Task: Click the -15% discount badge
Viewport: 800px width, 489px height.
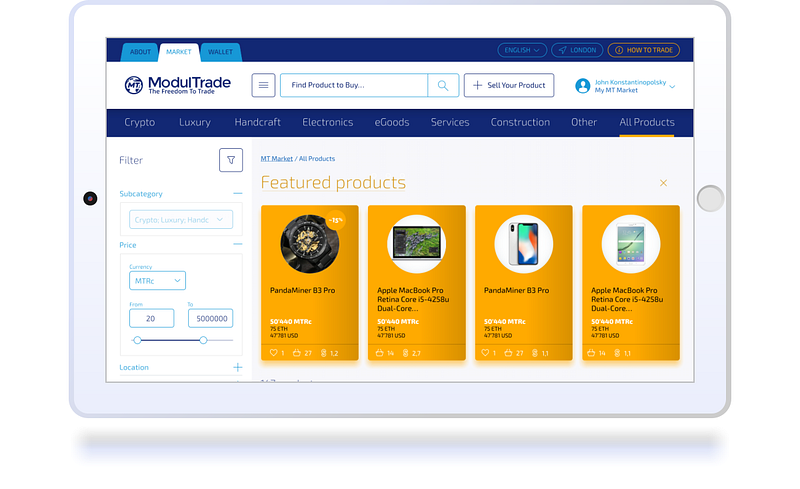Action: [x=336, y=220]
